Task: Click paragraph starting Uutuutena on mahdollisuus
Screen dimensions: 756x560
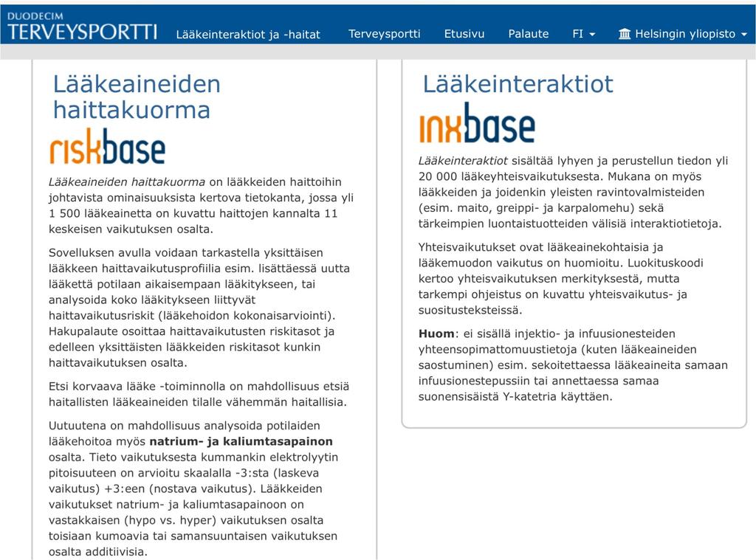Action: [x=193, y=488]
